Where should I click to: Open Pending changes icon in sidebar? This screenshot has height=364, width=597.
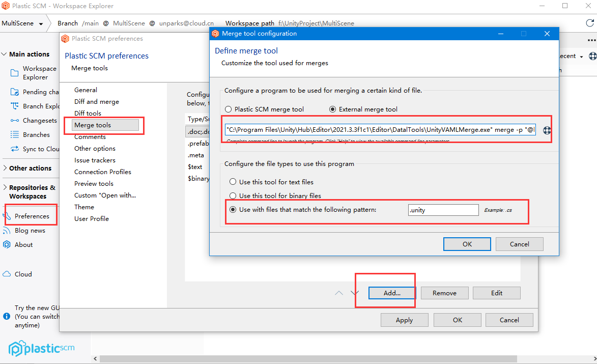point(14,92)
